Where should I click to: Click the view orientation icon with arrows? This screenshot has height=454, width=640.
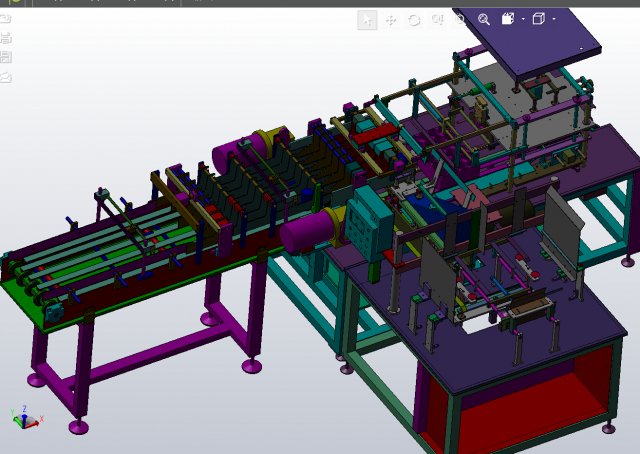[x=507, y=19]
